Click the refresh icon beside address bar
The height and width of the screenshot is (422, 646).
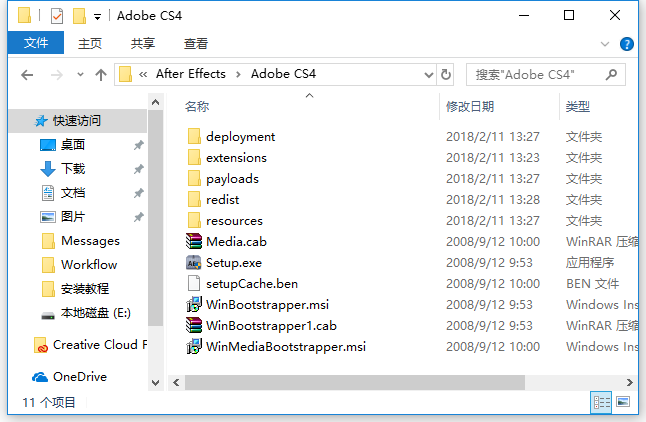446,75
